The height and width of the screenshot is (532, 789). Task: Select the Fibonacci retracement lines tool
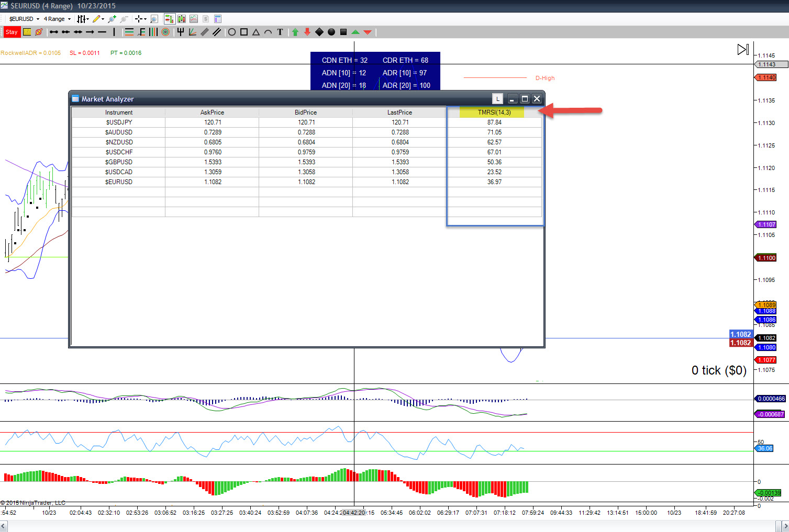click(x=129, y=32)
